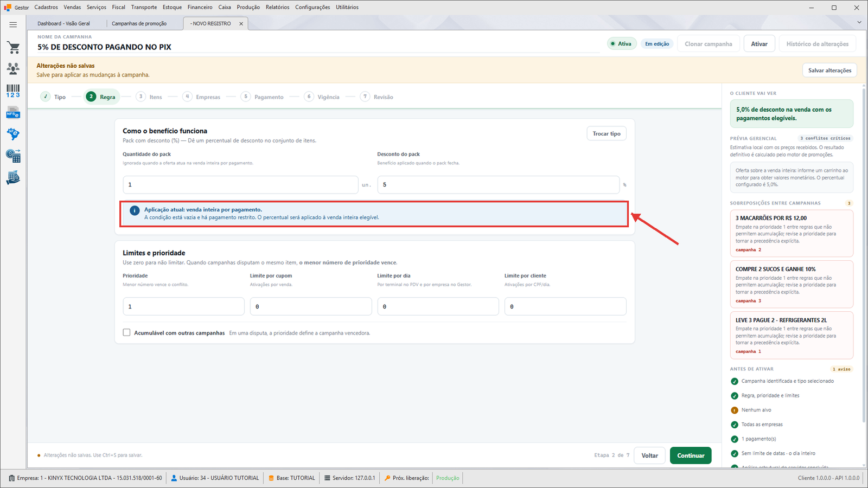
Task: Click the Prioridade input field
Action: (183, 306)
